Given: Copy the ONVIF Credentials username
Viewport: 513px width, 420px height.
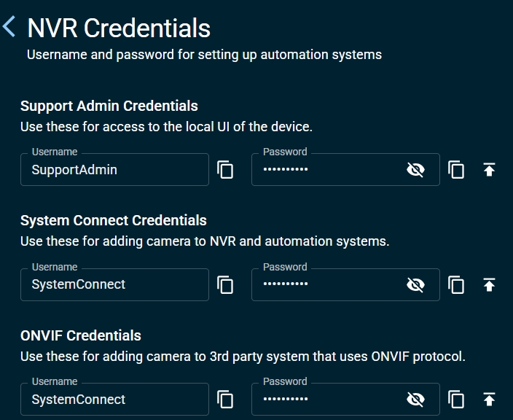Looking at the screenshot, I should click(x=225, y=400).
